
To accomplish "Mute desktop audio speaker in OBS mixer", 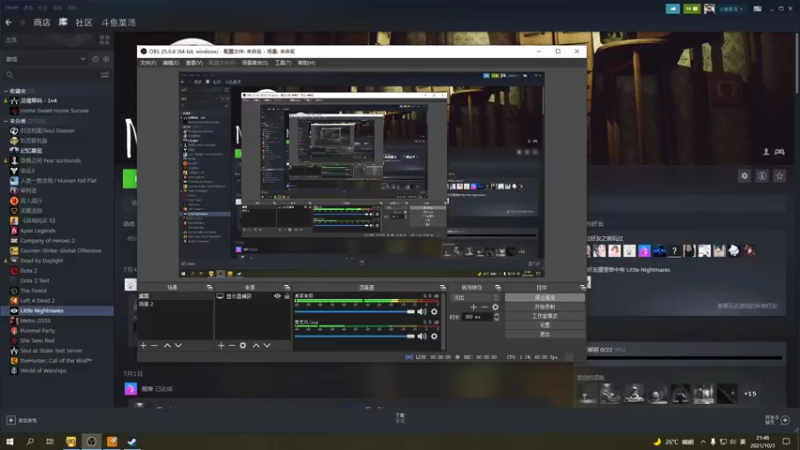I will coord(422,311).
